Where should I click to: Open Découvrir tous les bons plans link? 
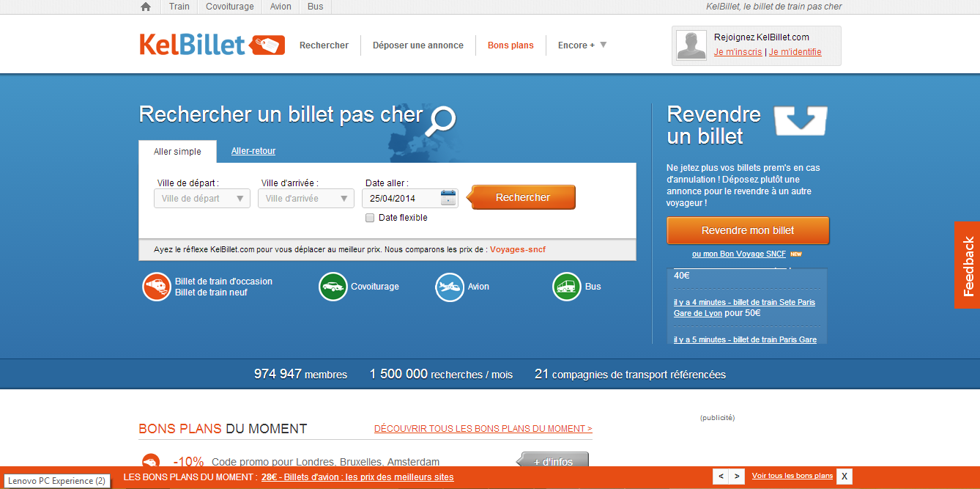(483, 429)
